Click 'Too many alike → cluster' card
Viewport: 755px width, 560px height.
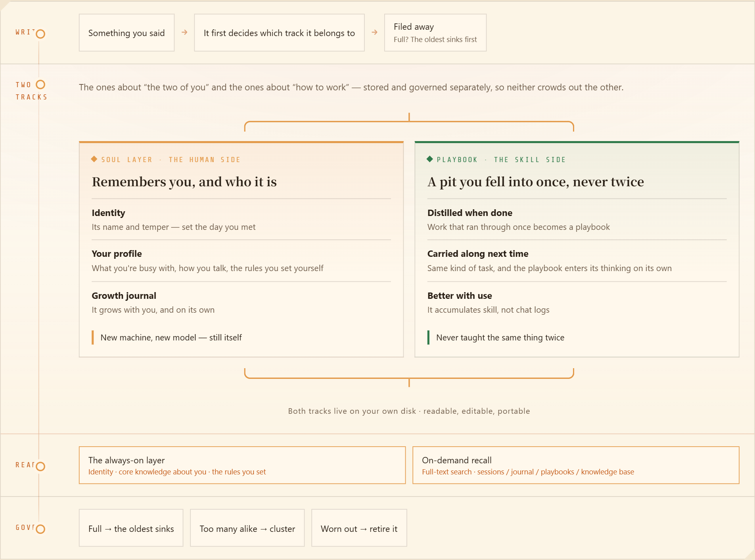click(x=247, y=528)
